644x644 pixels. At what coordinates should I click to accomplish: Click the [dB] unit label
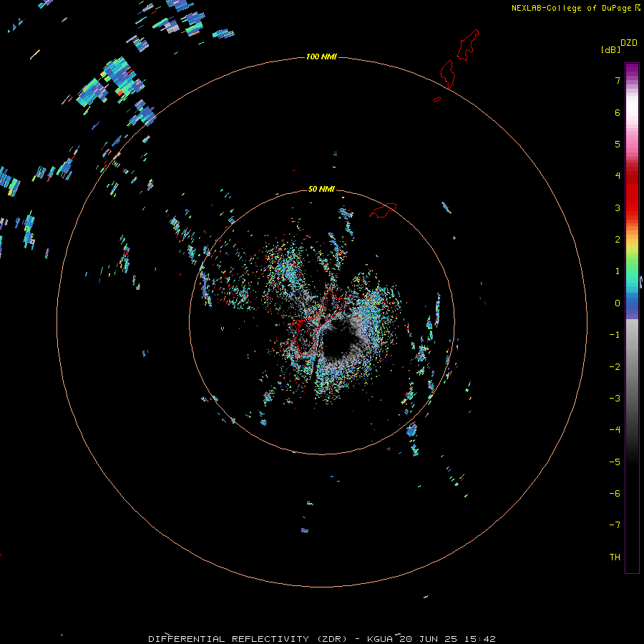610,49
